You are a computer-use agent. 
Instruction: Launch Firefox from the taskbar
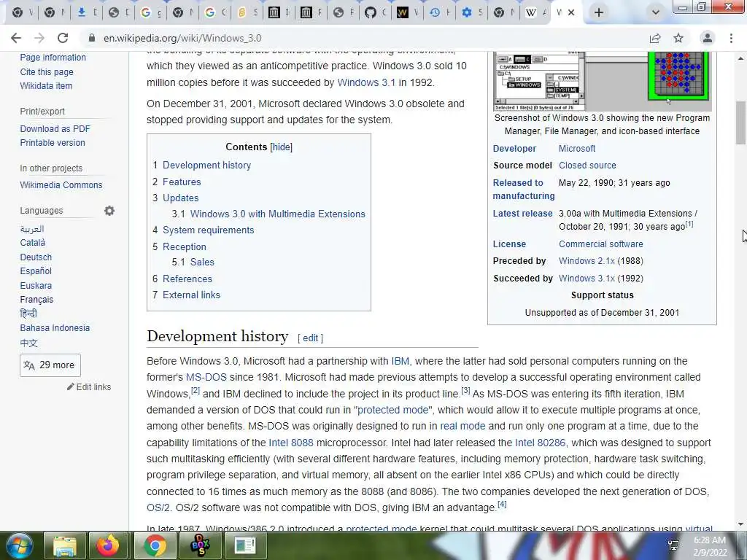coord(108,545)
